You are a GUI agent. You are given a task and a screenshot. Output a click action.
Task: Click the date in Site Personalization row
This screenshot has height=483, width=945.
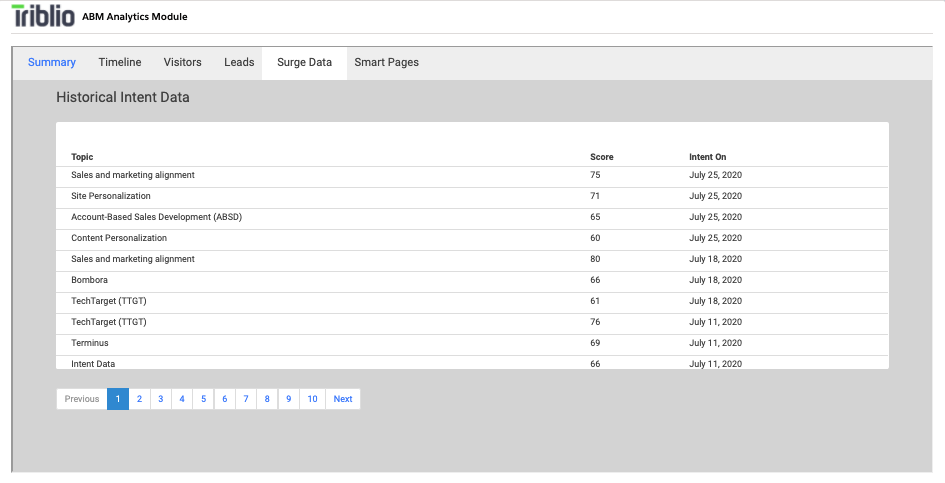pyautogui.click(x=715, y=196)
